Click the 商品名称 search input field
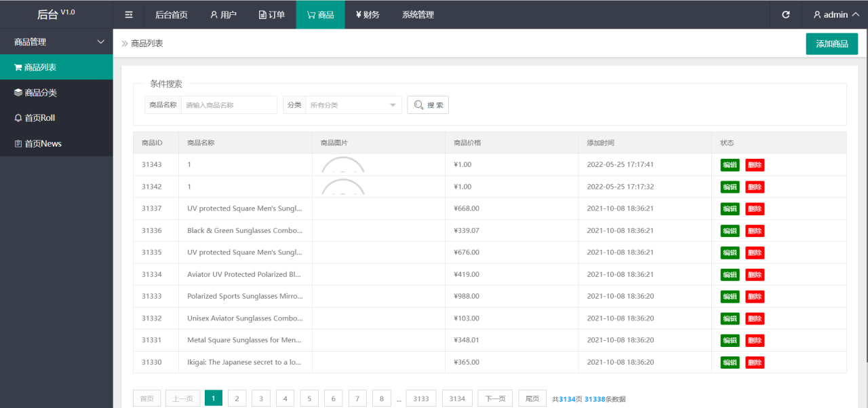Screen dimensions: 868x408 pyautogui.click(x=229, y=105)
